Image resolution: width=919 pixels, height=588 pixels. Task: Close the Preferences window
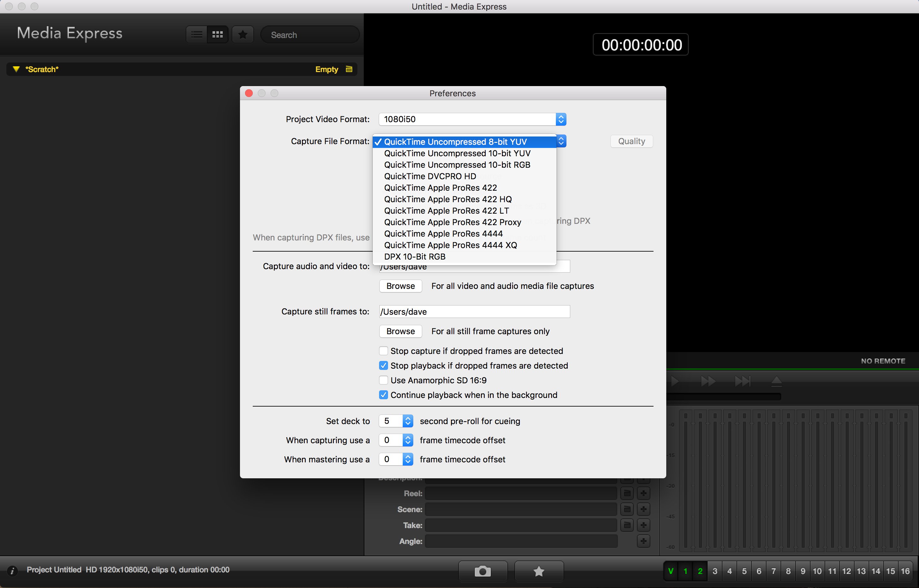click(x=249, y=93)
